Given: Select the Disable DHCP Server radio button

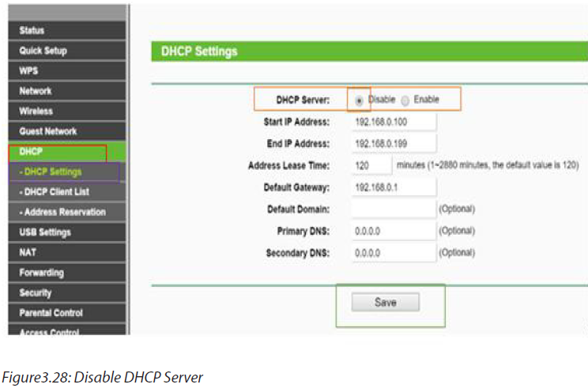Looking at the screenshot, I should (x=359, y=100).
